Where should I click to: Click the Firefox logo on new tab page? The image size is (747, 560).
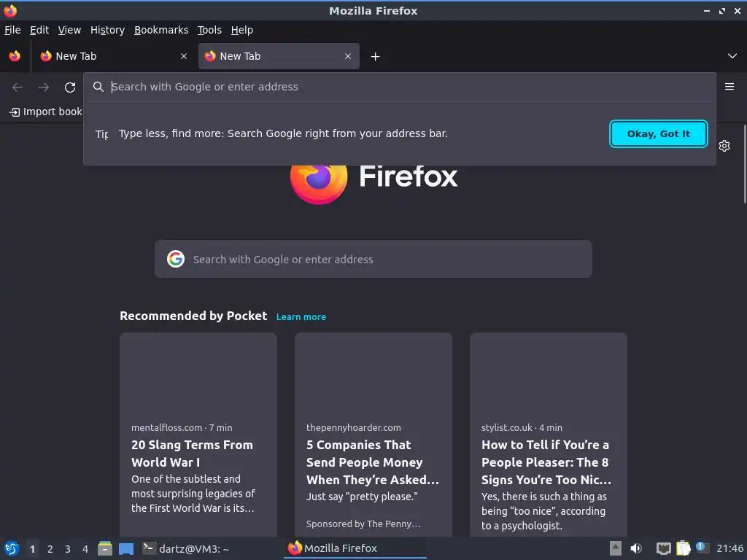point(373,183)
